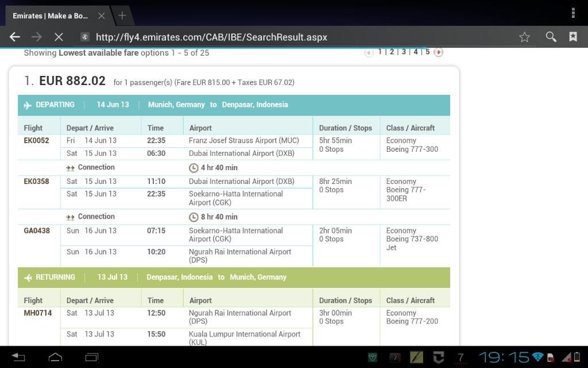Select the 13 Jul 13 returning date header
Image resolution: width=588 pixels, height=368 pixels.
113,277
